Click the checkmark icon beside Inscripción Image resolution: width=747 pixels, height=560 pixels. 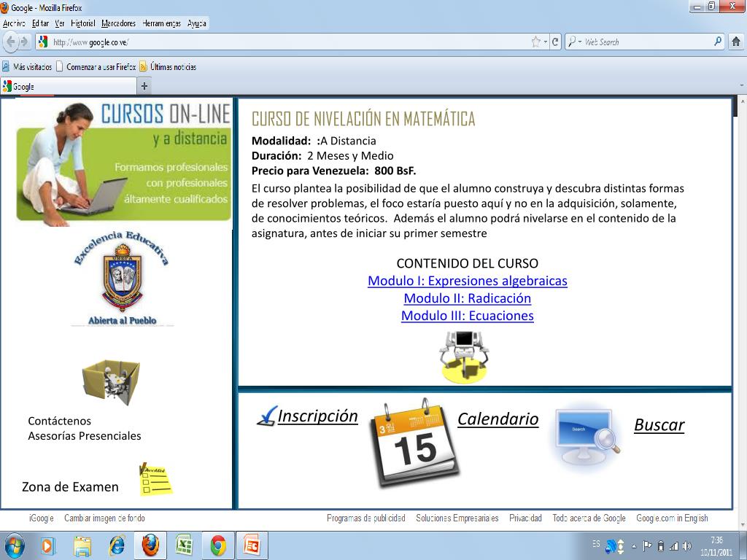click(267, 416)
